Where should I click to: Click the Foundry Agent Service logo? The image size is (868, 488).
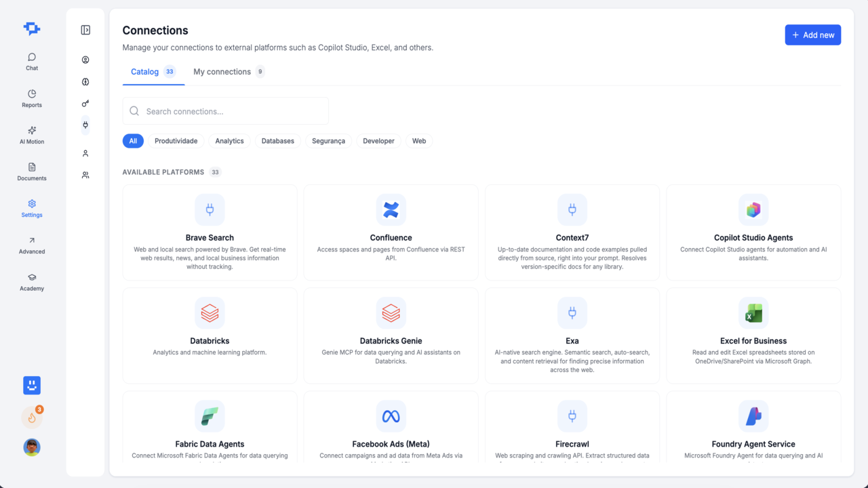753,416
